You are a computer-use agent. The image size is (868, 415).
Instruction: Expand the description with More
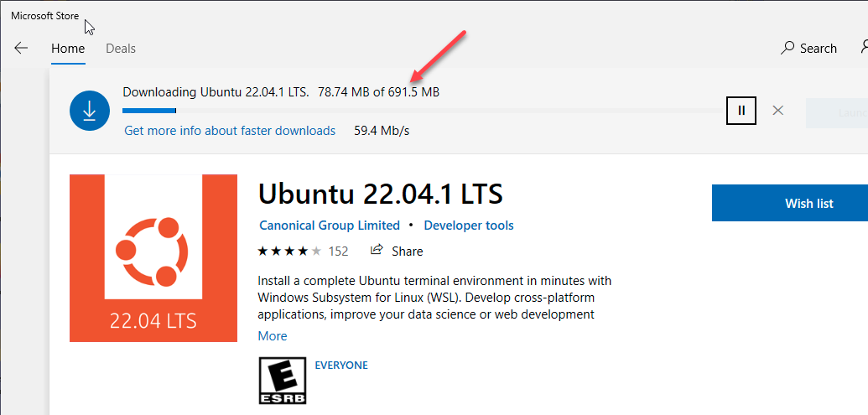(x=273, y=336)
